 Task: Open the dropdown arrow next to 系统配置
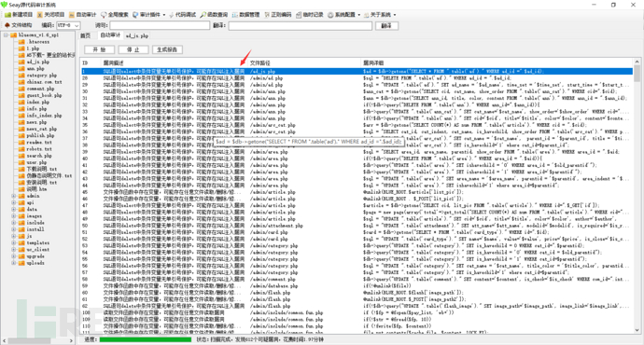pos(359,15)
